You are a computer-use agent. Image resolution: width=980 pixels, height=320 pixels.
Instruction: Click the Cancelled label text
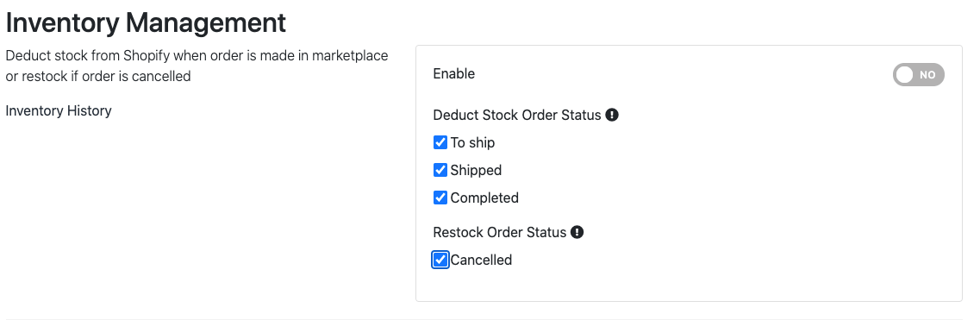(481, 260)
